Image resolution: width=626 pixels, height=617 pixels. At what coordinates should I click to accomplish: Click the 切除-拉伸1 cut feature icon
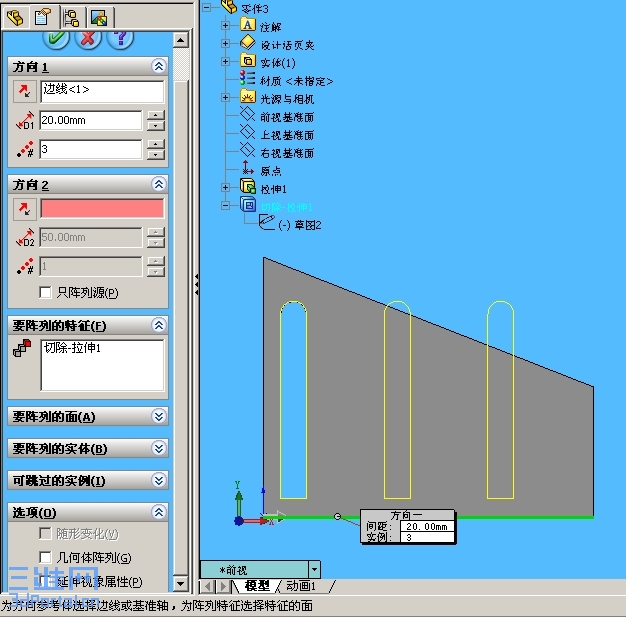click(248, 205)
